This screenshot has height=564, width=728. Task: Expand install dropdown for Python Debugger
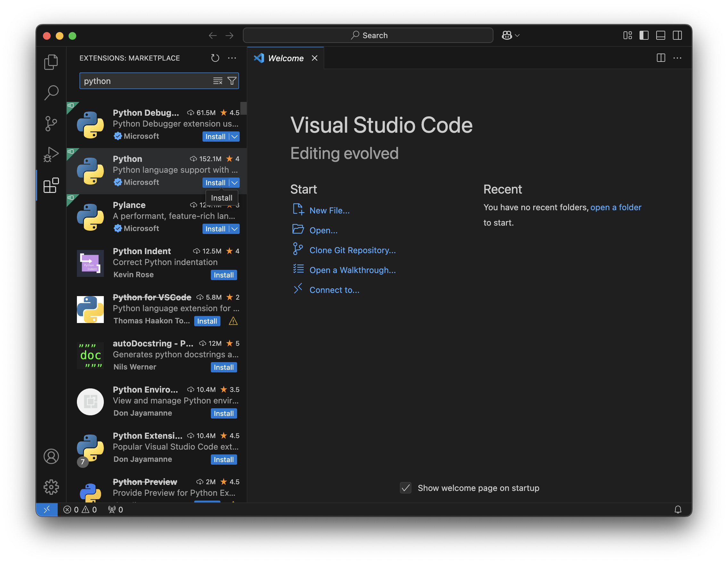(235, 137)
